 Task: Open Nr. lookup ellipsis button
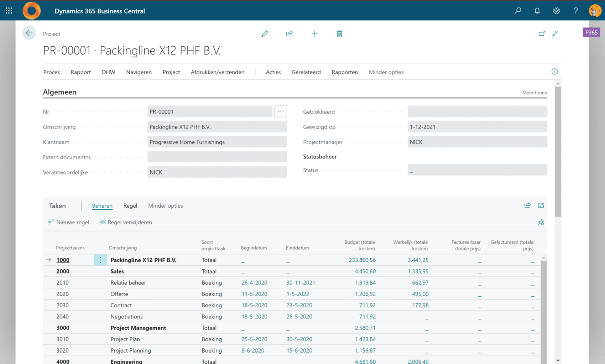coord(281,111)
